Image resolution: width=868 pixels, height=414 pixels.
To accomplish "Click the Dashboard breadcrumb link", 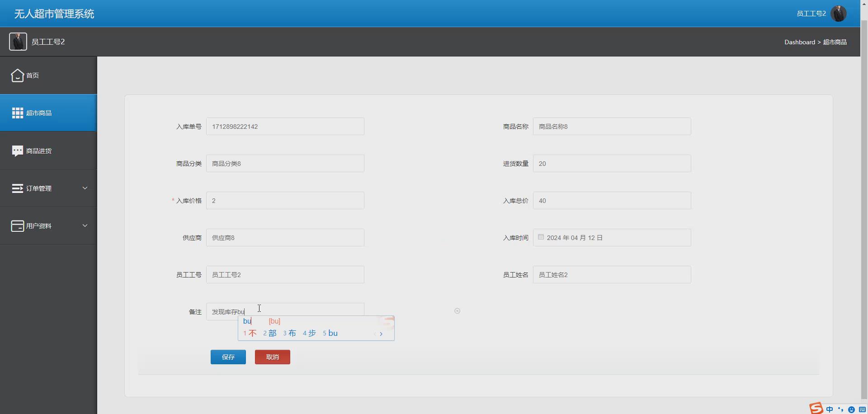I will coord(800,42).
